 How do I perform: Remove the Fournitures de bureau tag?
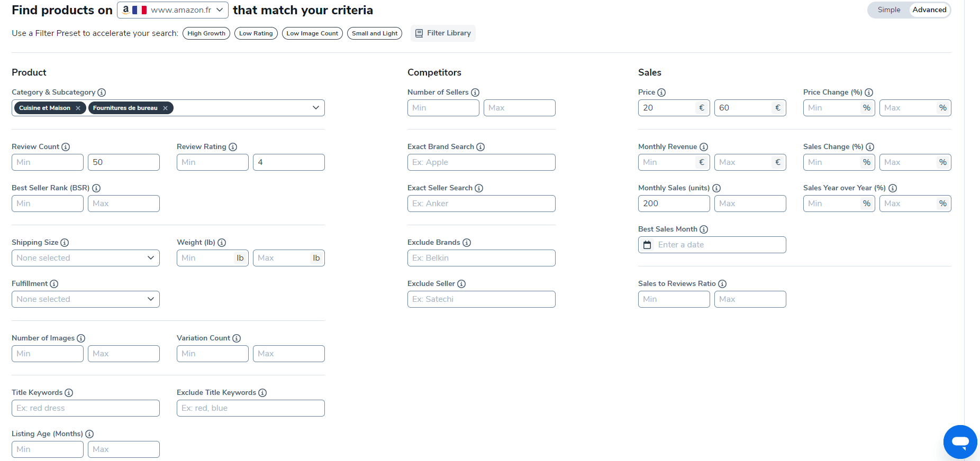[166, 108]
